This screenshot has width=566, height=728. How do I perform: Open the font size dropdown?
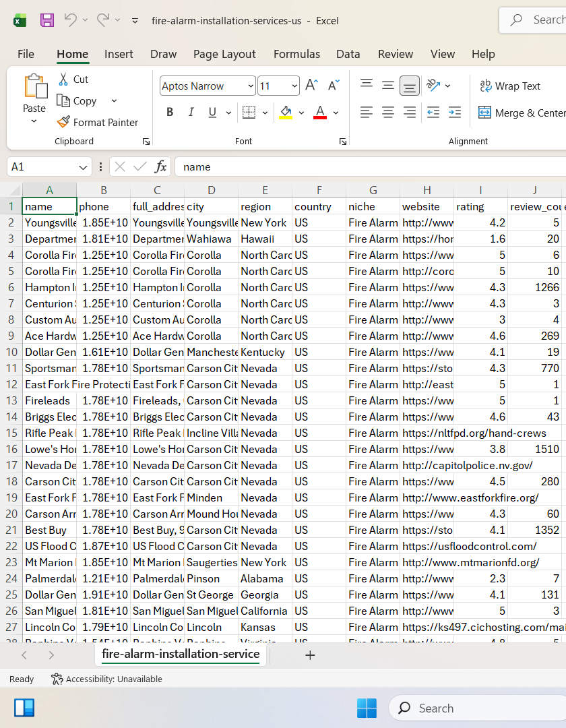pyautogui.click(x=294, y=86)
